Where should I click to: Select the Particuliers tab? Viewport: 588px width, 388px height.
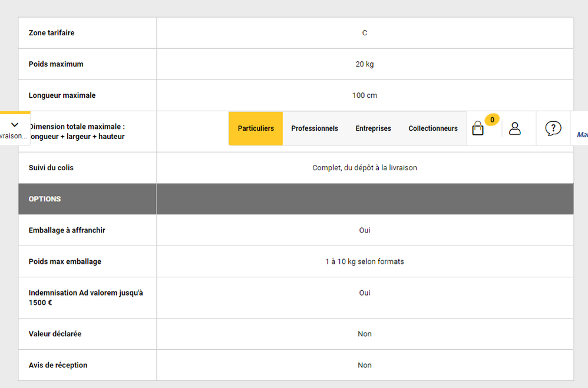point(256,128)
